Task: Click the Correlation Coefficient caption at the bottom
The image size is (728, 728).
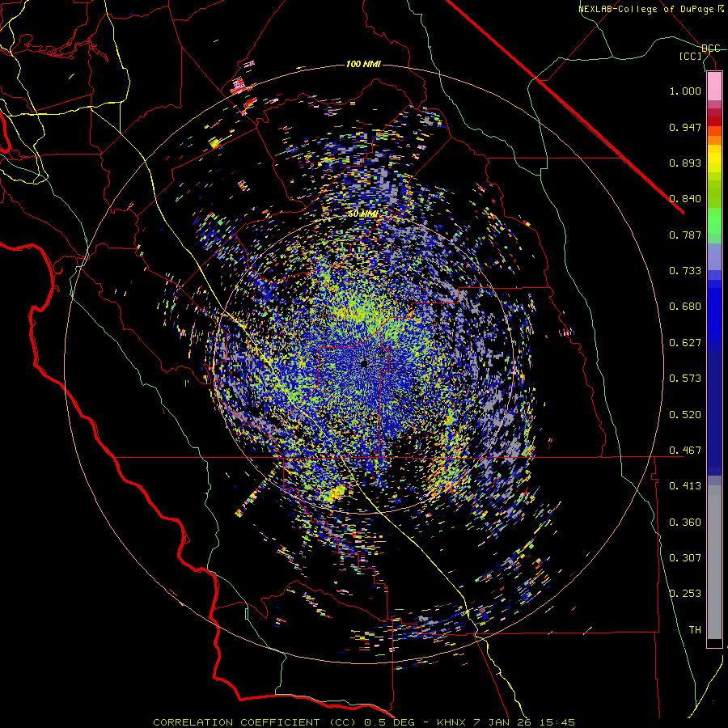Action: pos(364,722)
